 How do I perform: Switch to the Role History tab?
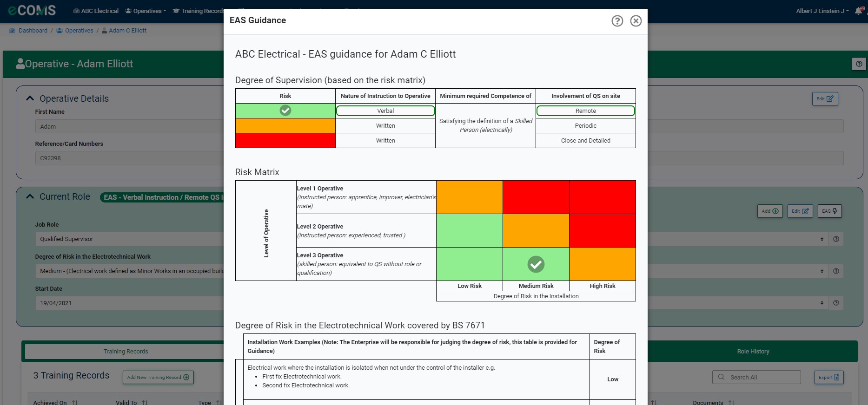(753, 352)
